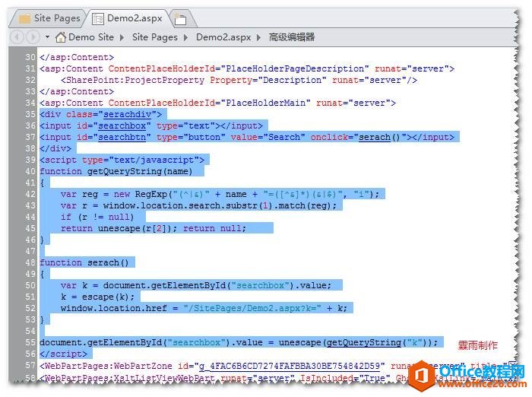532x397 pixels.
Task: Click the closing </script> tag
Action: [63, 354]
